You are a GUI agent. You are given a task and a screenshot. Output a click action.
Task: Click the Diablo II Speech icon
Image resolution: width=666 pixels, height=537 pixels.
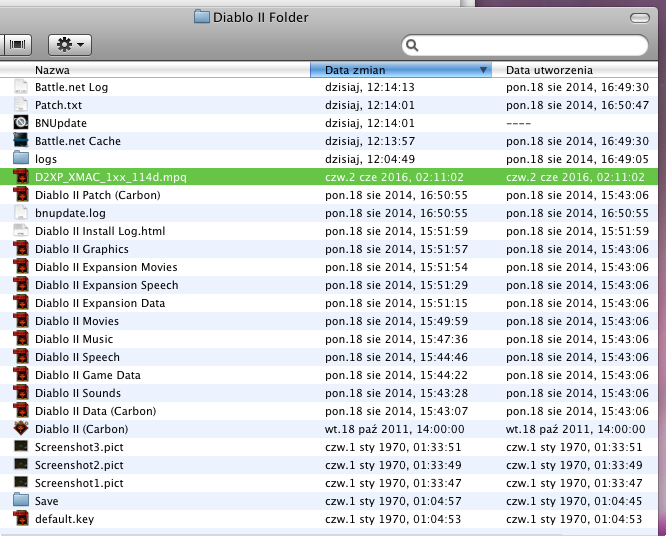pyautogui.click(x=21, y=357)
